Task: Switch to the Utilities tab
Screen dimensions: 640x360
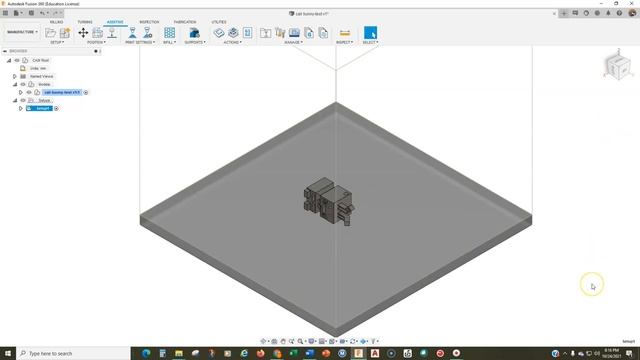Action: (x=219, y=22)
